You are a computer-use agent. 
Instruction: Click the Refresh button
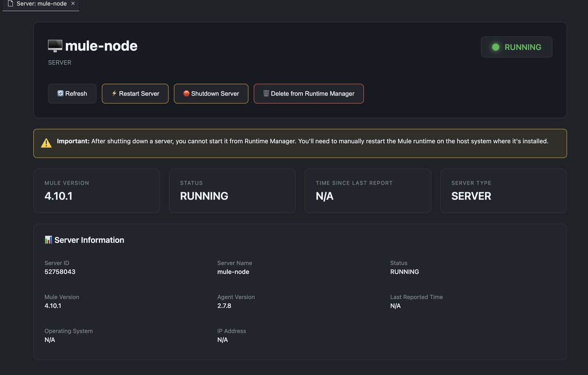click(72, 94)
